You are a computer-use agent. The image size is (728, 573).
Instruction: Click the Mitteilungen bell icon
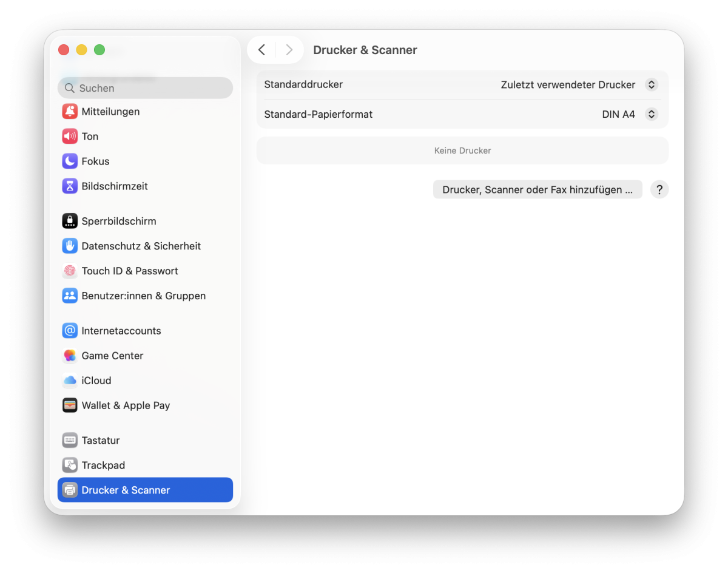[x=70, y=112]
